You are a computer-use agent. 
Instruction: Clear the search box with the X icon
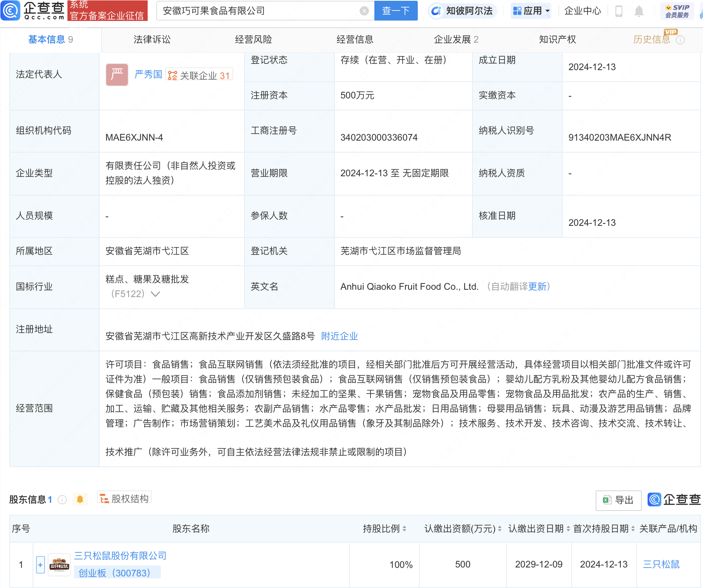(364, 11)
